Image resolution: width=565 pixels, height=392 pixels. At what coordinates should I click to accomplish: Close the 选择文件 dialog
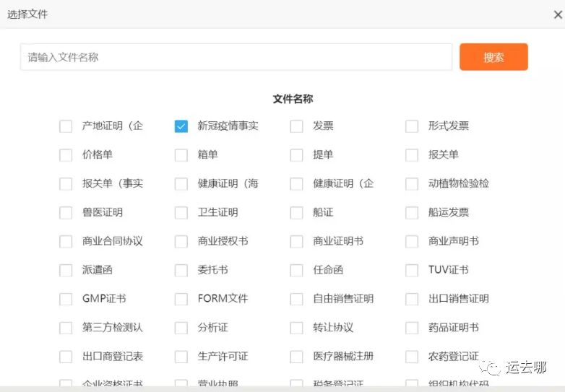point(557,14)
